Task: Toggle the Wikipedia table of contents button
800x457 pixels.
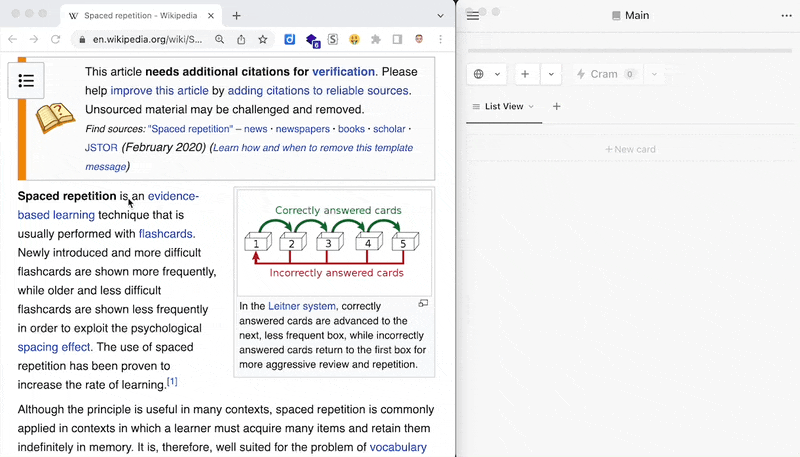Action: click(x=26, y=80)
